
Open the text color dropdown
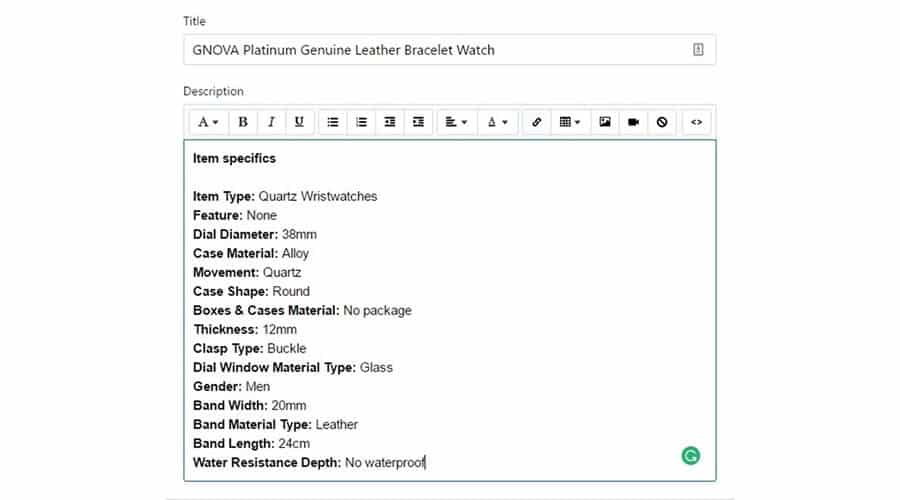[498, 122]
